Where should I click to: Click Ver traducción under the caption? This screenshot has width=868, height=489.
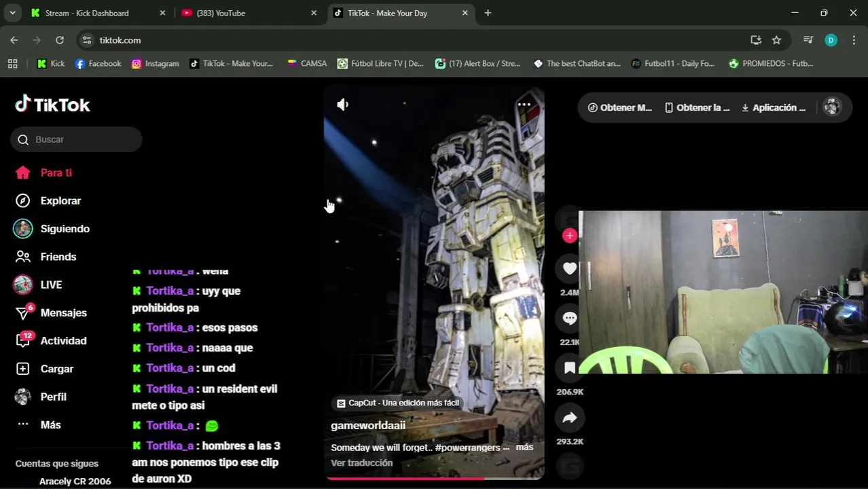tap(361, 463)
